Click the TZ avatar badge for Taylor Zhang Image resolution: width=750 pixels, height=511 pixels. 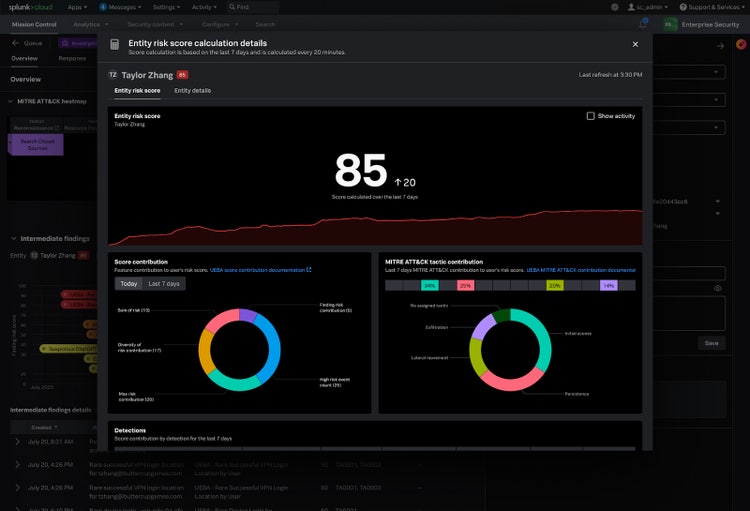113,75
